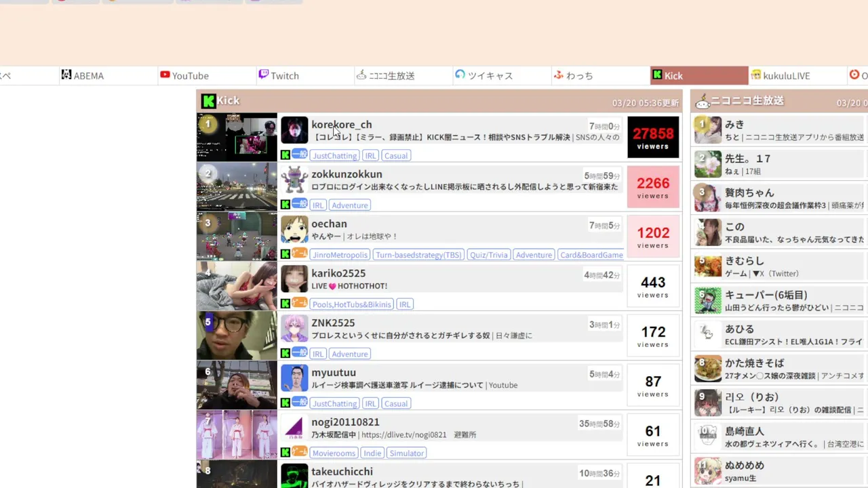This screenshot has width=868, height=488.
Task: Click ZNK2525 avatar icon
Action: pos(294,328)
